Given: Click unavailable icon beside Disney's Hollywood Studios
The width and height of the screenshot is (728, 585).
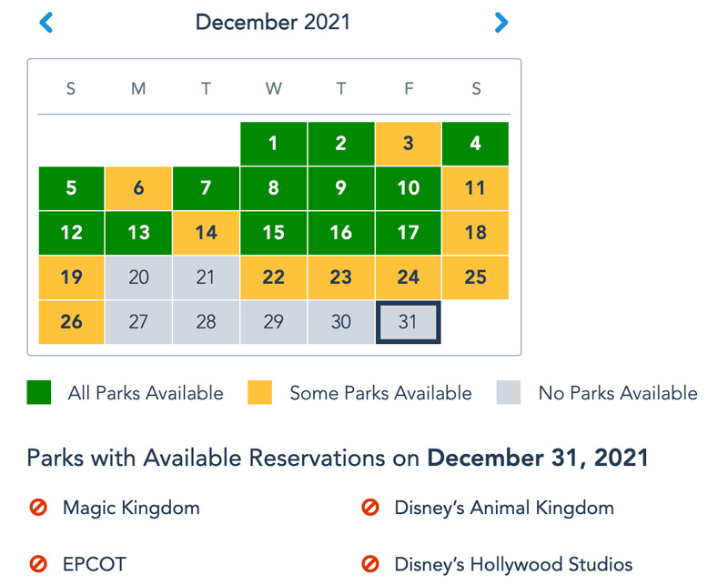Looking at the screenshot, I should click(x=370, y=564).
